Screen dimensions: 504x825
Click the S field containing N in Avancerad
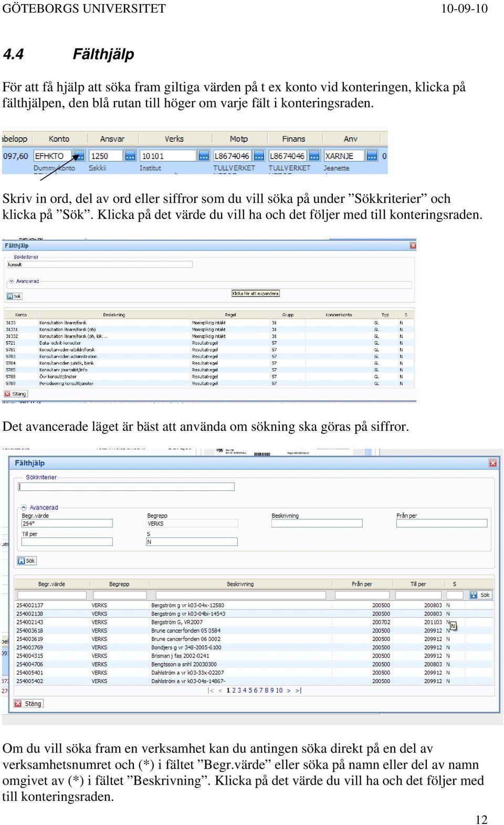(x=192, y=542)
